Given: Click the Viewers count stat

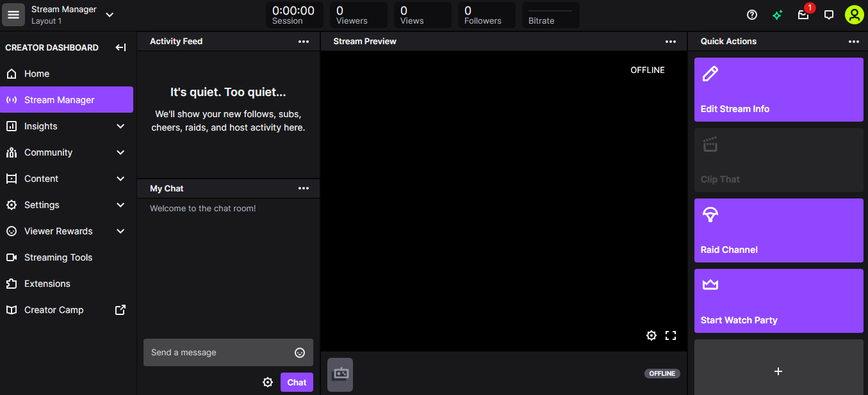Looking at the screenshot, I should coord(359,15).
